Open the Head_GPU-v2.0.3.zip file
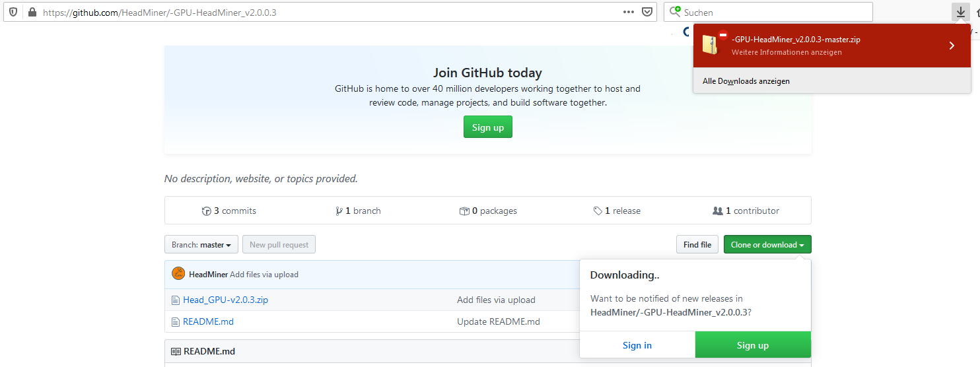The image size is (980, 367). (x=226, y=300)
